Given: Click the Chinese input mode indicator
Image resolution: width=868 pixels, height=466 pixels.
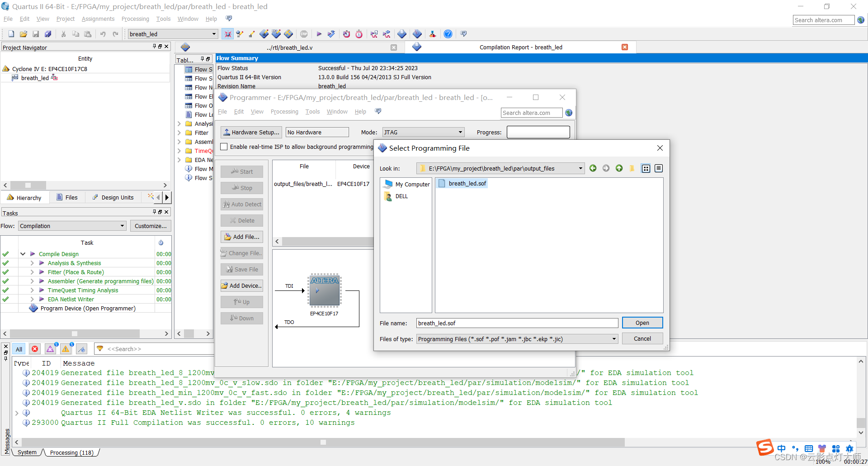Looking at the screenshot, I should pyautogui.click(x=782, y=448).
